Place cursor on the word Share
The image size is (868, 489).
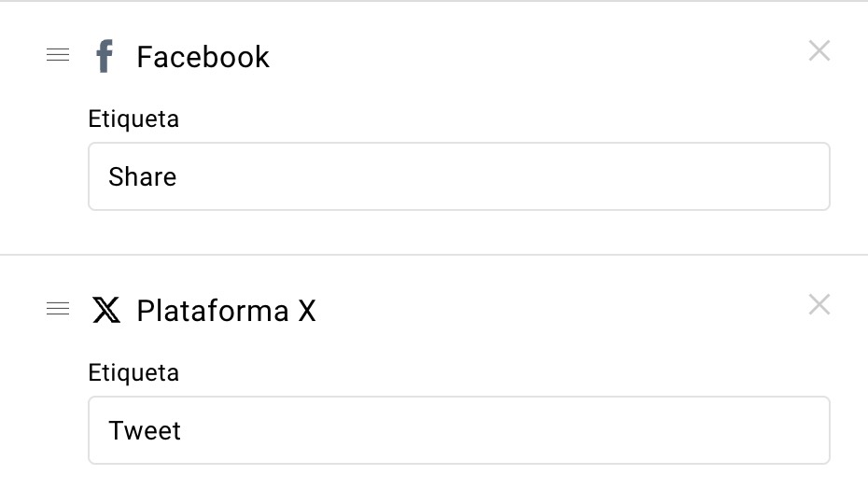[x=142, y=176]
